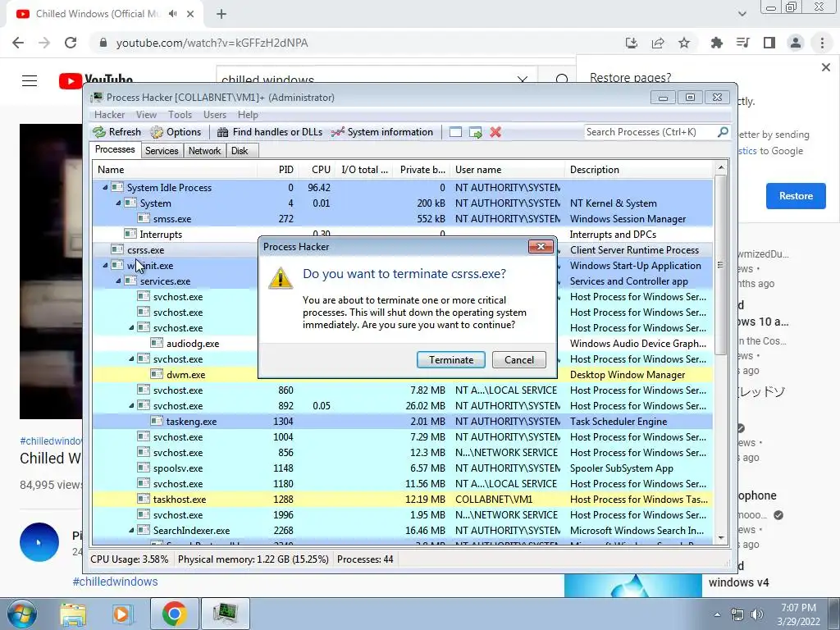Collapse the svchost.exe PID 892 node
The image size is (840, 630).
pyautogui.click(x=131, y=405)
